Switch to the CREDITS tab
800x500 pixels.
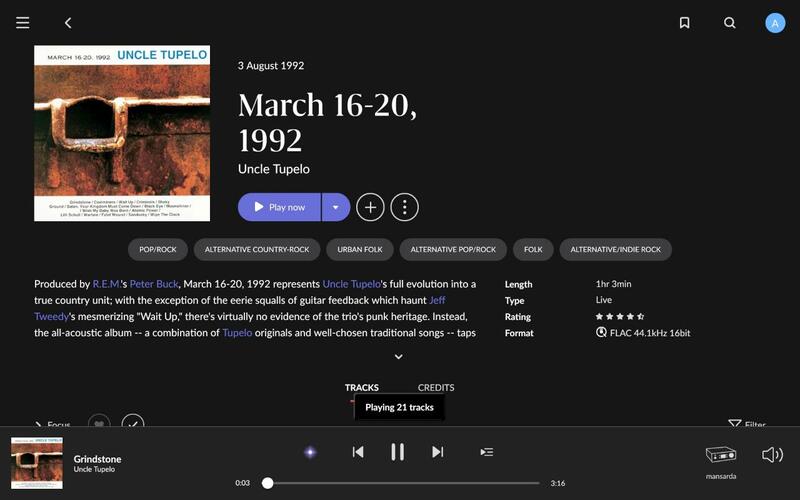click(436, 388)
